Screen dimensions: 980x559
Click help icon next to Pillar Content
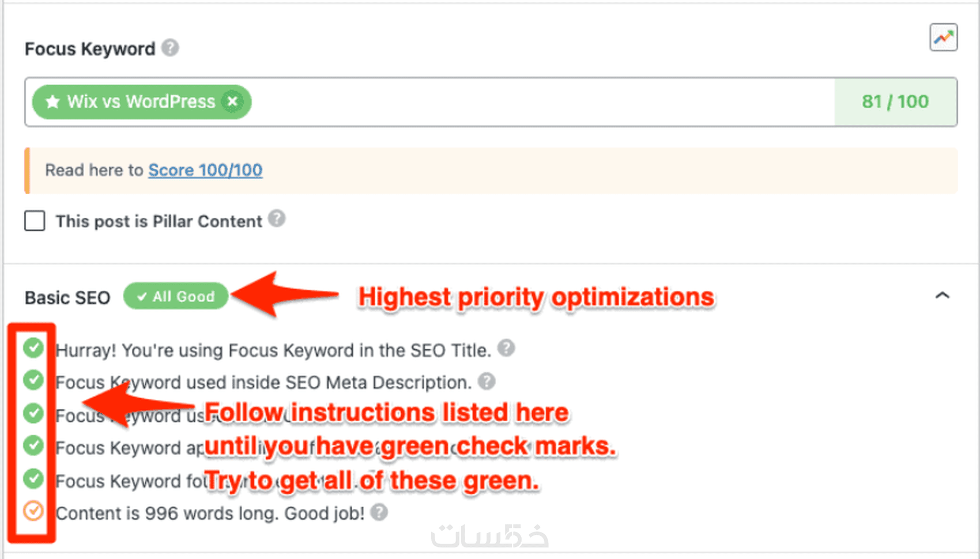point(277,220)
